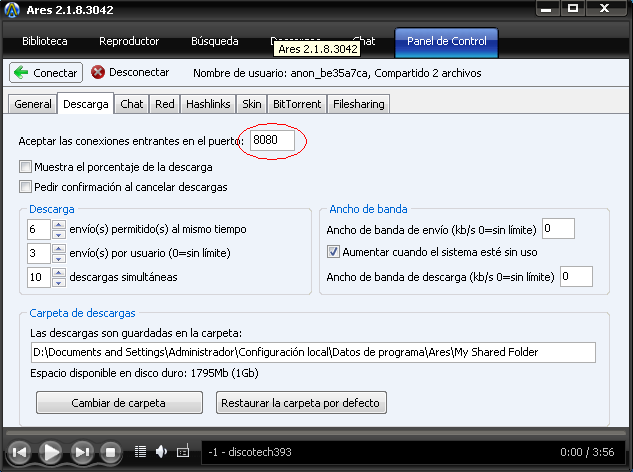This screenshot has height=472, width=633.
Task: Decrease envíos por usuario value
Action: 59,258
